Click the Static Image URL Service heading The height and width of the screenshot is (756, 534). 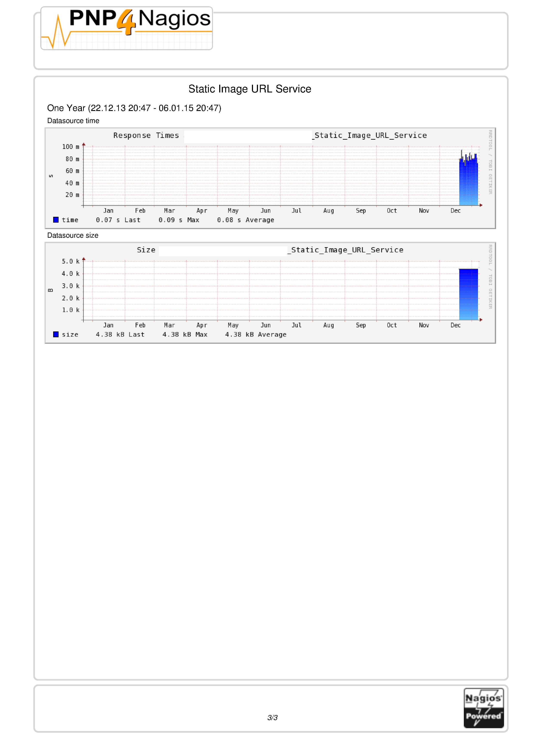(250, 89)
